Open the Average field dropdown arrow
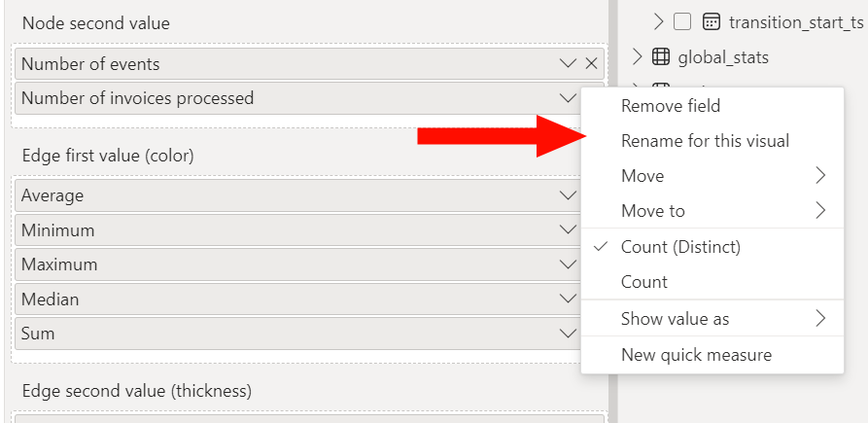 tap(568, 195)
